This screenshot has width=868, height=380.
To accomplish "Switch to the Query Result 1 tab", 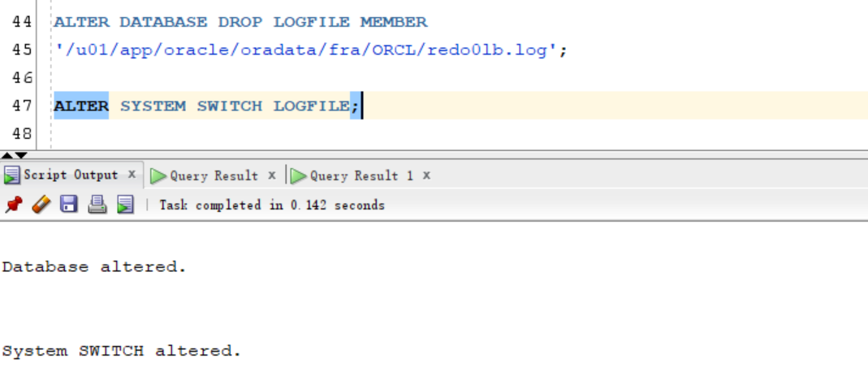I will point(361,176).
